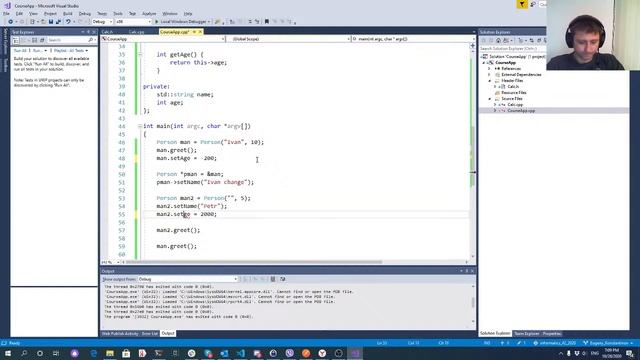Open the main(int argc, char* argv[]) member dropdown

[x=413, y=39]
